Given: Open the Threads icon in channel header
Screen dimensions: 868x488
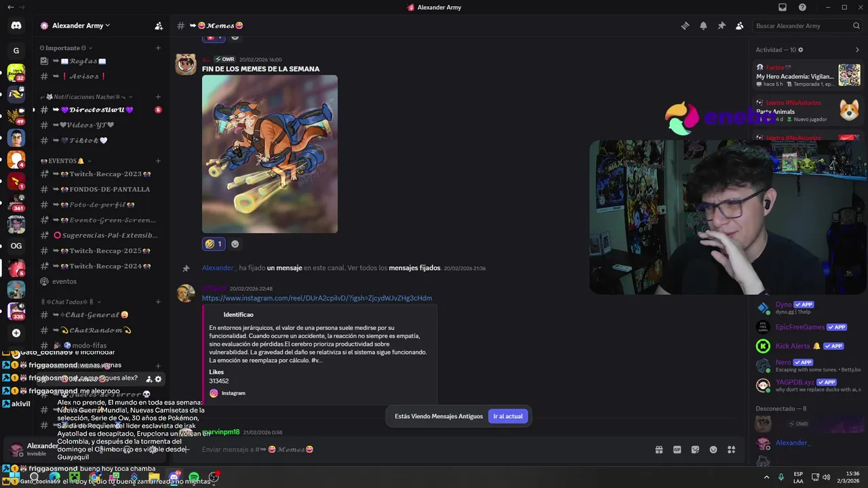Looking at the screenshot, I should point(685,26).
